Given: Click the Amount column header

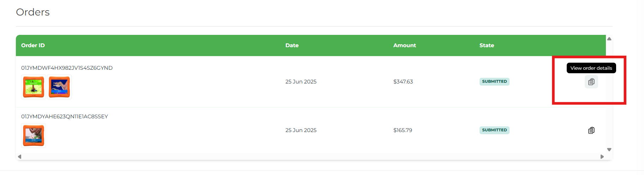Looking at the screenshot, I should [x=404, y=45].
